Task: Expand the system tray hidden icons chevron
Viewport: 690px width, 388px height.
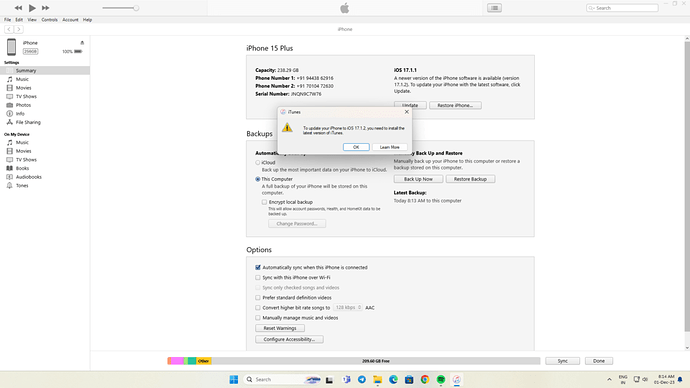Action: coord(609,380)
